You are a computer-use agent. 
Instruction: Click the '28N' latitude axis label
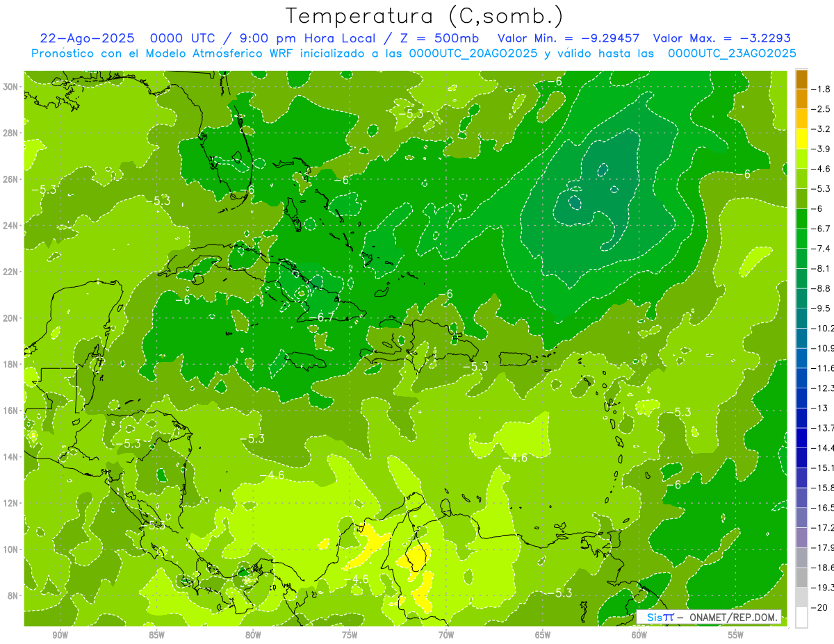pyautogui.click(x=12, y=133)
